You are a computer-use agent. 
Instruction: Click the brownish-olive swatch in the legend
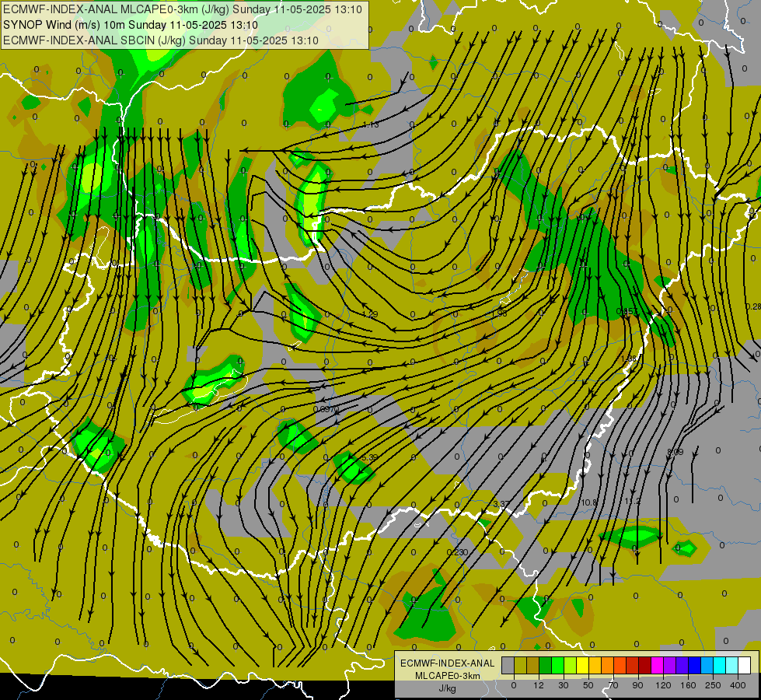(x=533, y=665)
